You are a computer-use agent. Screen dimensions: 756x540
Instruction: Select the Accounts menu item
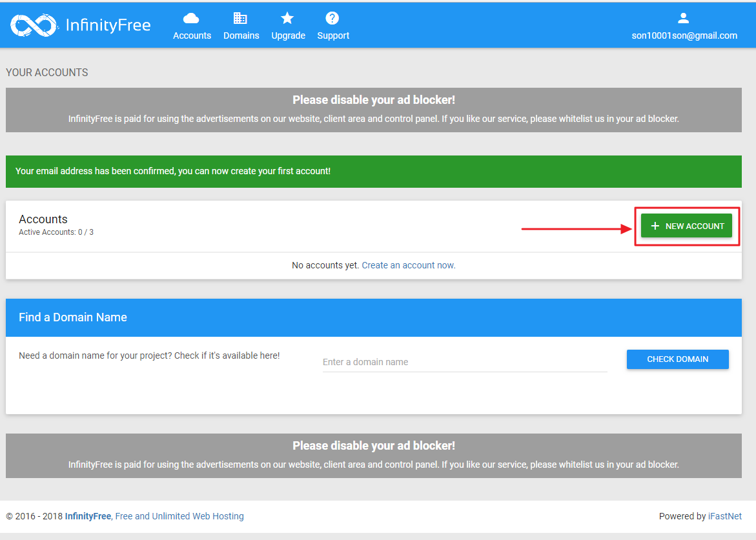click(192, 35)
